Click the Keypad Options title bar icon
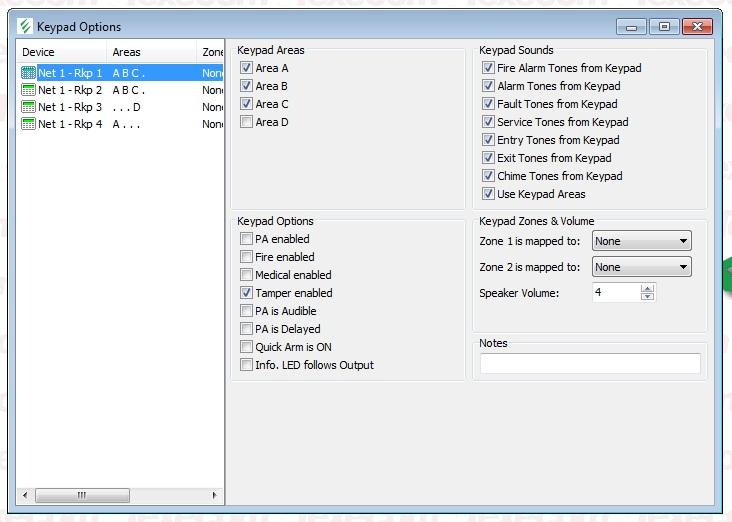 pyautogui.click(x=25, y=27)
